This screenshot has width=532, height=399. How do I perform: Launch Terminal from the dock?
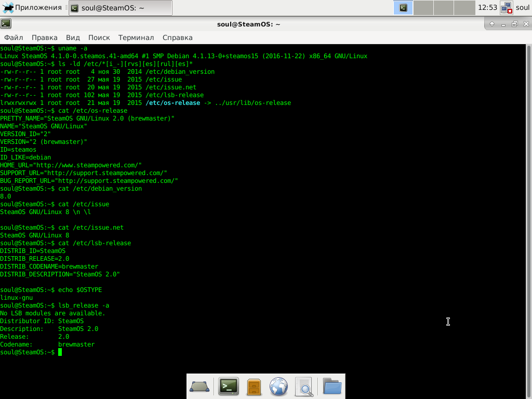click(x=229, y=387)
